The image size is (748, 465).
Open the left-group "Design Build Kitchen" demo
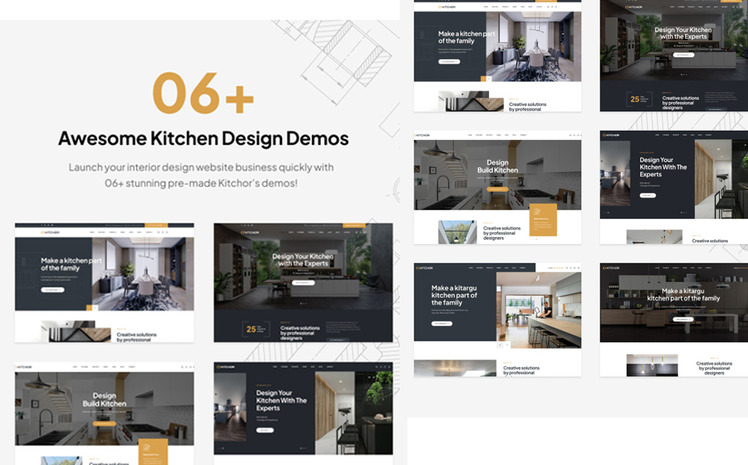(x=104, y=413)
